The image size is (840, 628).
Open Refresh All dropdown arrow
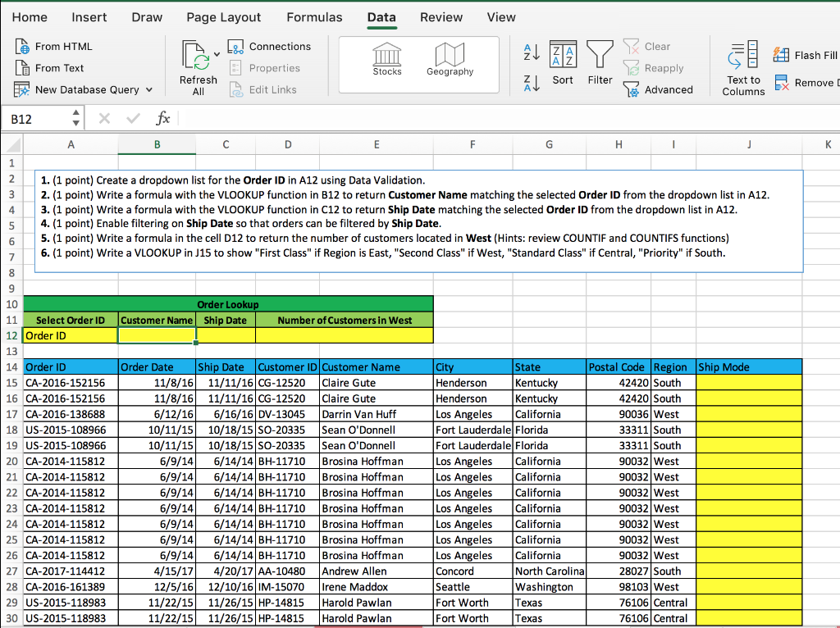coord(217,55)
